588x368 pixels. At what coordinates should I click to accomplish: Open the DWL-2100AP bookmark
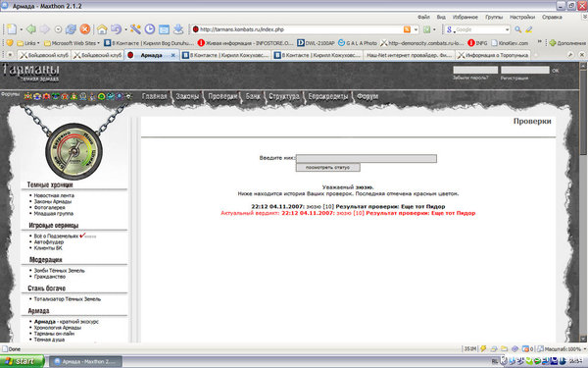click(316, 43)
